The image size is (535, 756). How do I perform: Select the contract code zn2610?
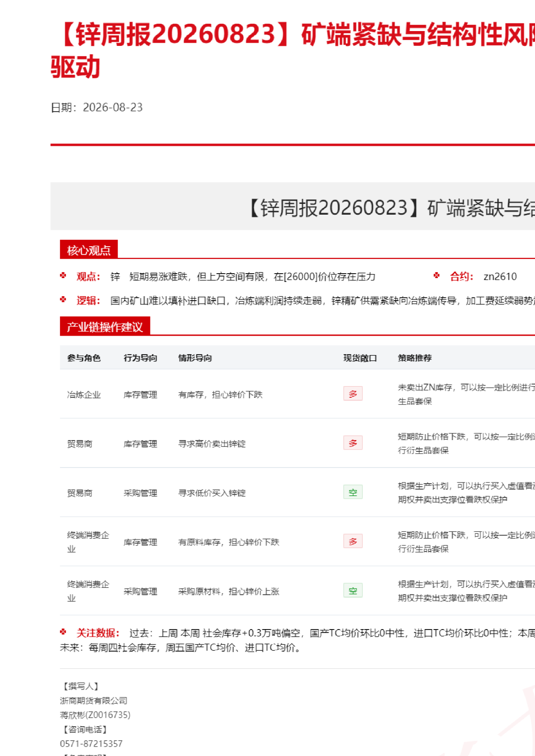500,277
